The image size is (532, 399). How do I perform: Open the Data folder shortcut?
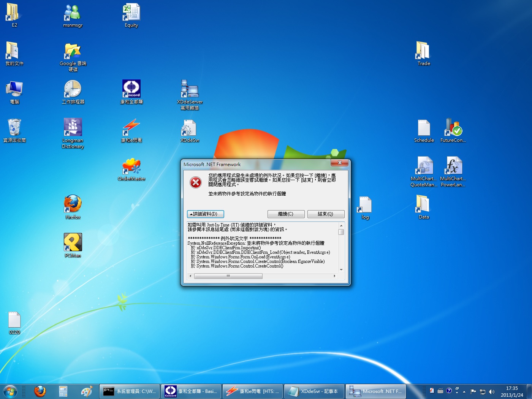tap(424, 207)
